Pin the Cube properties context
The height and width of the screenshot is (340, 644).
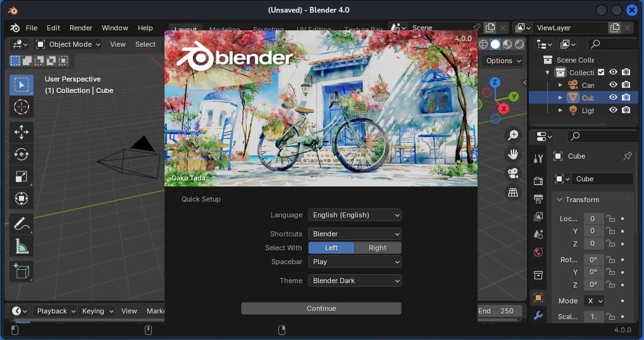pyautogui.click(x=627, y=156)
